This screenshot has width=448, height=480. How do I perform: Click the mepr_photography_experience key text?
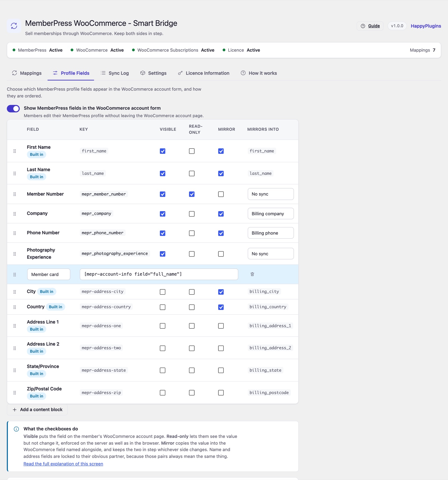coord(115,253)
